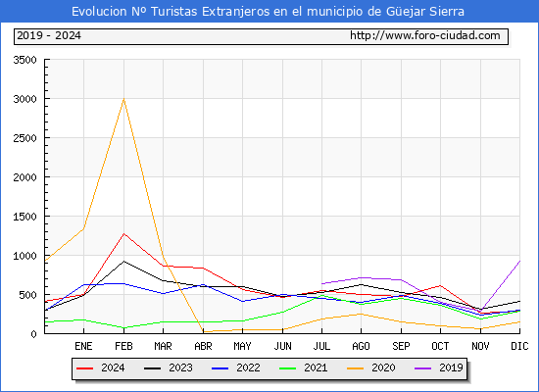
Task: Click the 1500 y-axis value
Action: point(24,217)
